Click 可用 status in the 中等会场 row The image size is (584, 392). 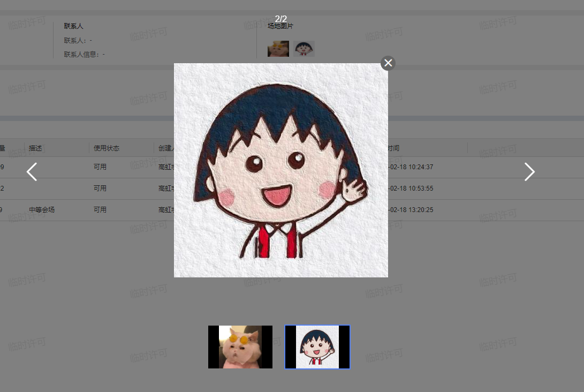100,210
